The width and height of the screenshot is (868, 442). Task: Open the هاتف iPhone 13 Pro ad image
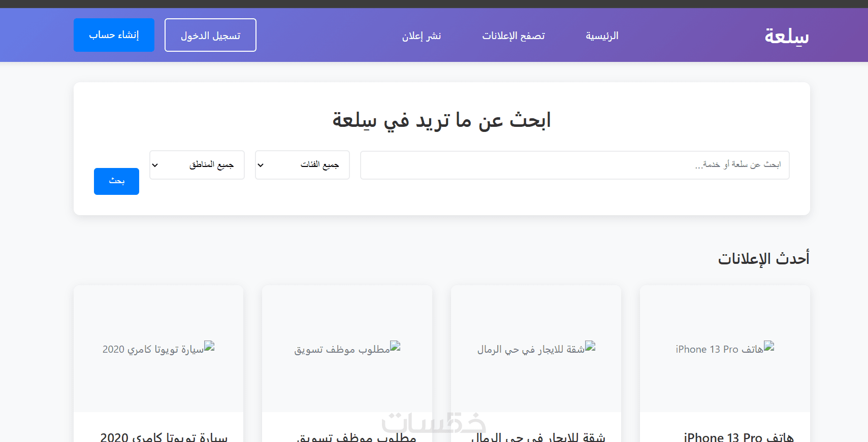click(x=725, y=349)
